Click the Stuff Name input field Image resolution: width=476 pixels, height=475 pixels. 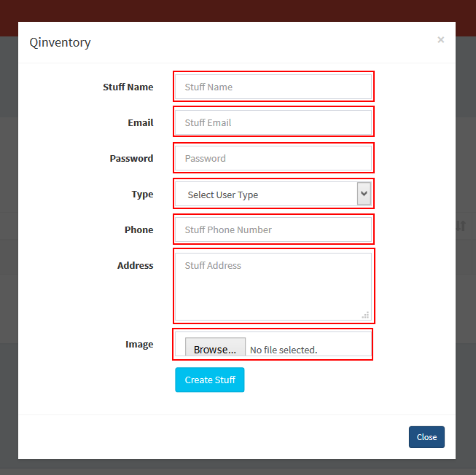273,87
